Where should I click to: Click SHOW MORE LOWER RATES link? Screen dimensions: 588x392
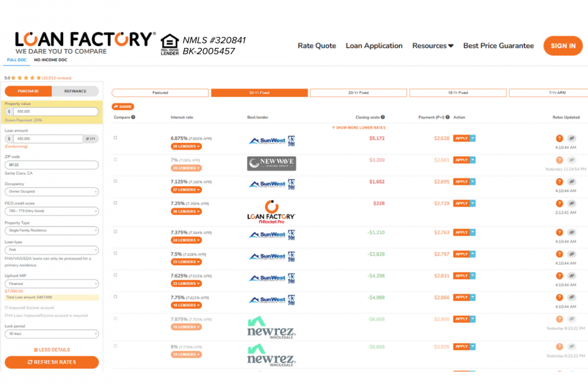click(x=359, y=128)
